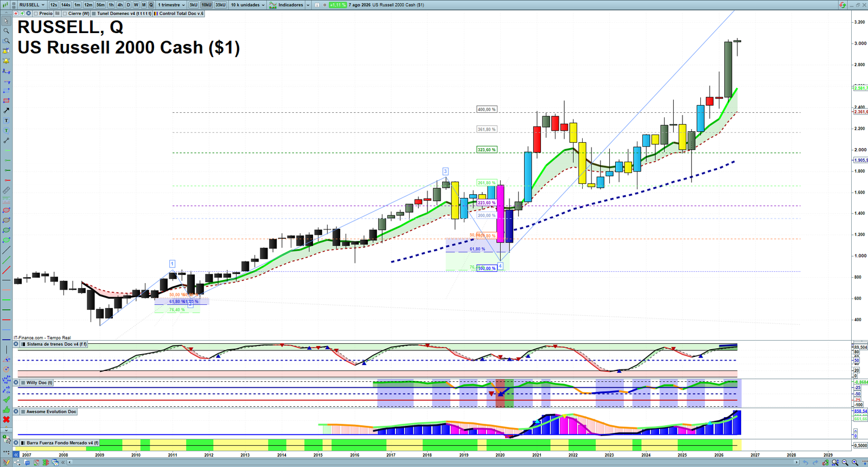Click the pencil drawing mode icon
Viewport: 868px width, 467px height.
coord(6,463)
